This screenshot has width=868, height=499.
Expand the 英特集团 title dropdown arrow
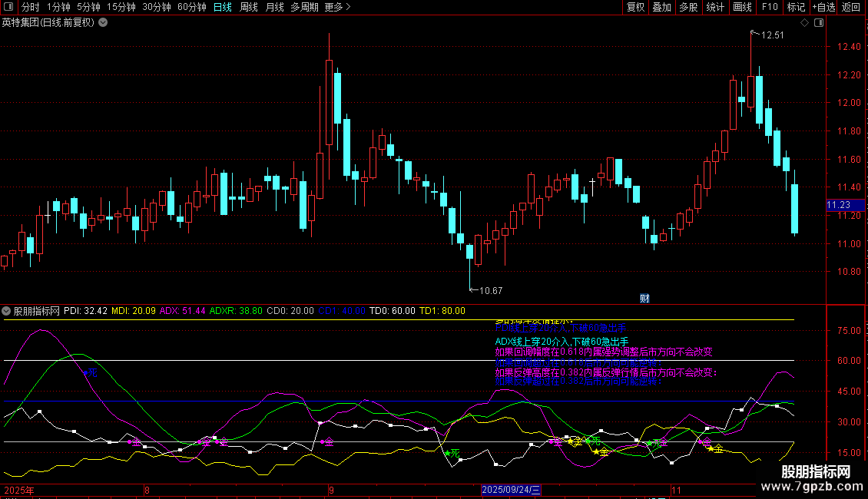103,23
